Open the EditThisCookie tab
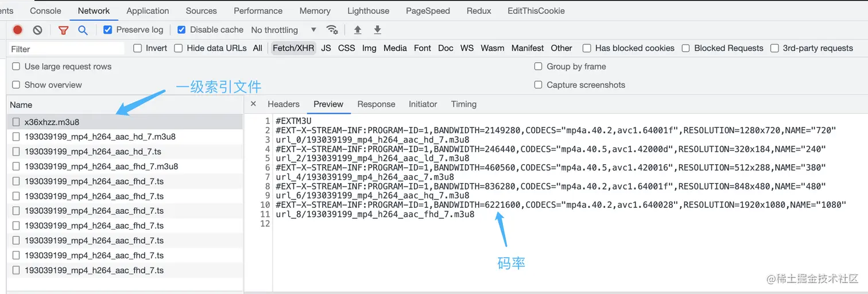The height and width of the screenshot is (294, 868). pos(536,11)
